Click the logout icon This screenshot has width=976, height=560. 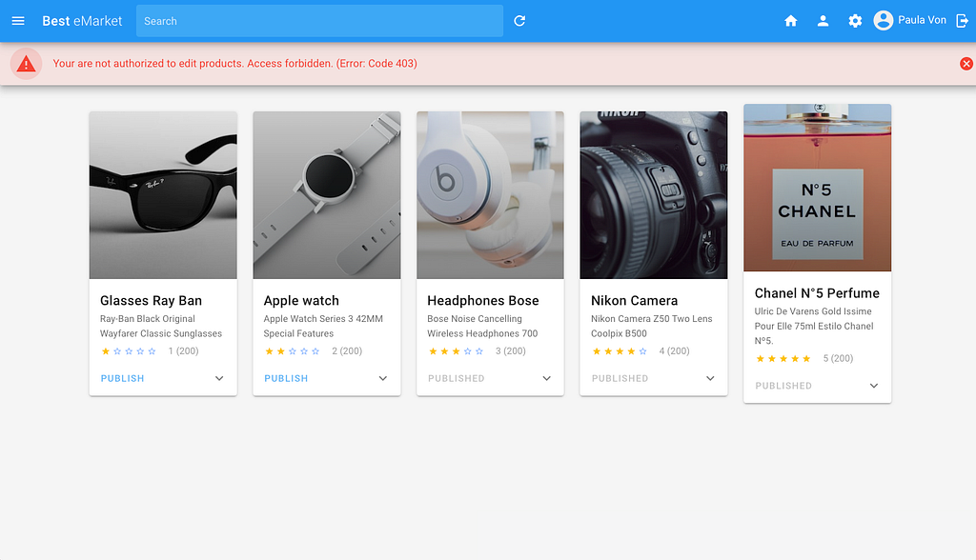pos(963,21)
